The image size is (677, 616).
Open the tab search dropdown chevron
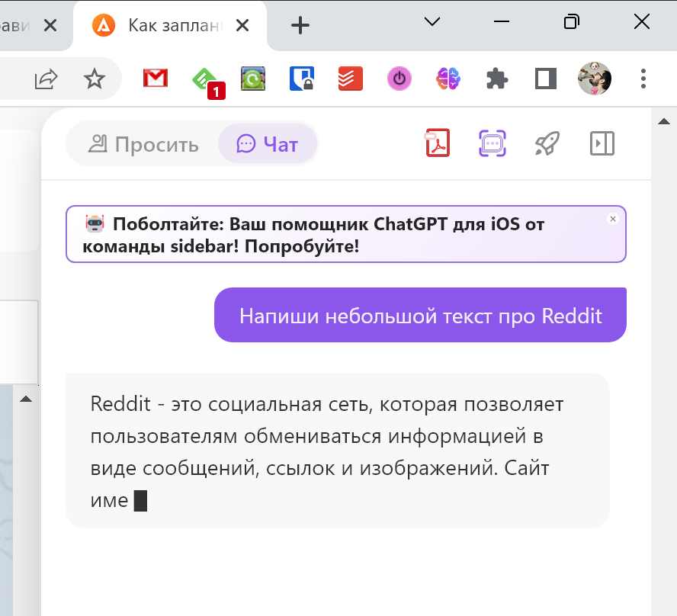[432, 21]
